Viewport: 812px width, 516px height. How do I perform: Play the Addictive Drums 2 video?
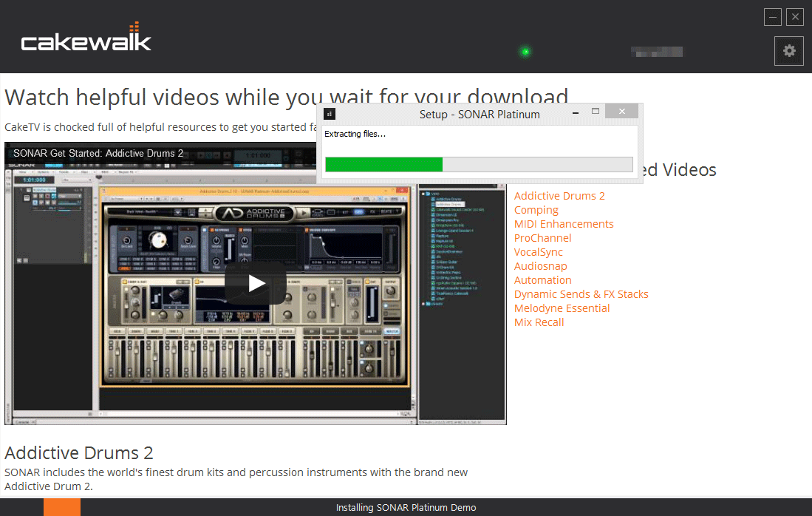click(x=256, y=283)
